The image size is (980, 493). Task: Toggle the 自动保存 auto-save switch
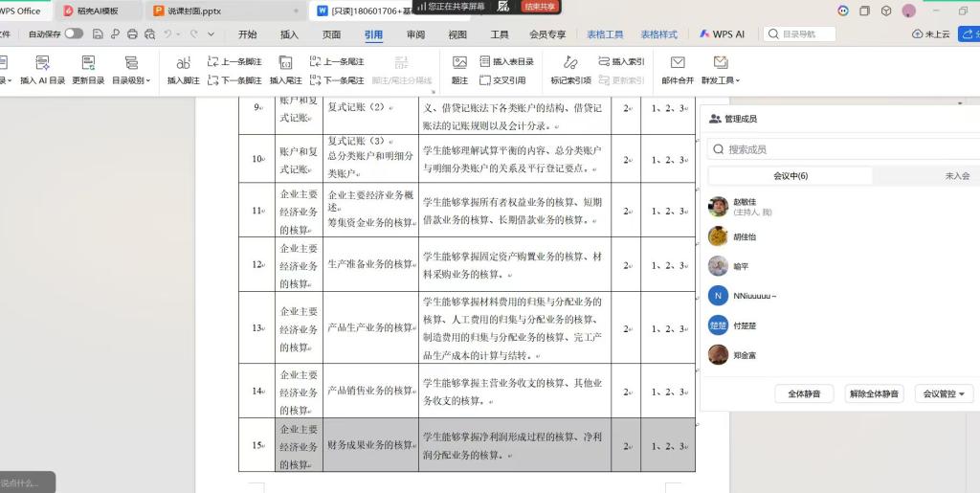point(74,34)
